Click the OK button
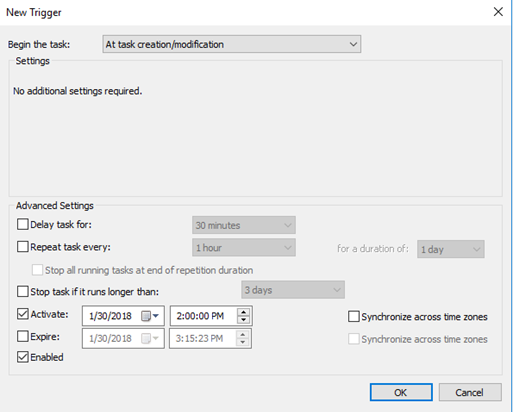Image resolution: width=513 pixels, height=412 pixels. [x=401, y=392]
